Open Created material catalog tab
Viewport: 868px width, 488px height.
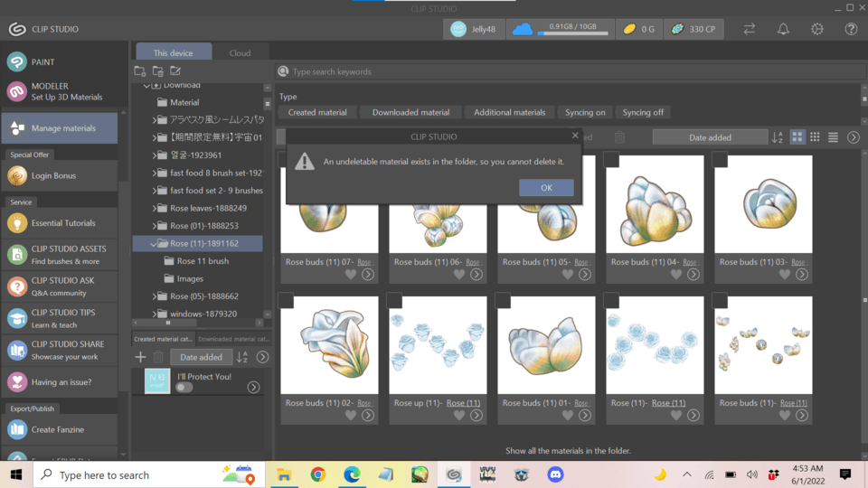[164, 339]
